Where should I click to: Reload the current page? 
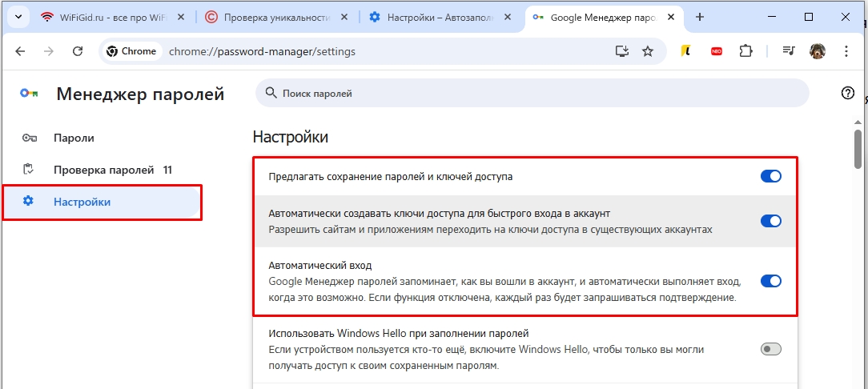click(x=78, y=51)
